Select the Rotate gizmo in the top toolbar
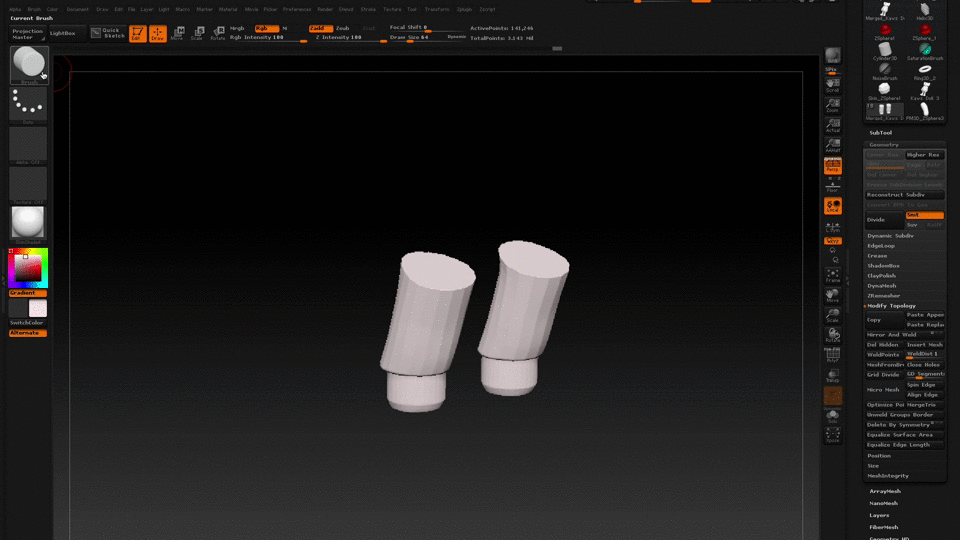Image resolution: width=960 pixels, height=540 pixels. click(217, 34)
